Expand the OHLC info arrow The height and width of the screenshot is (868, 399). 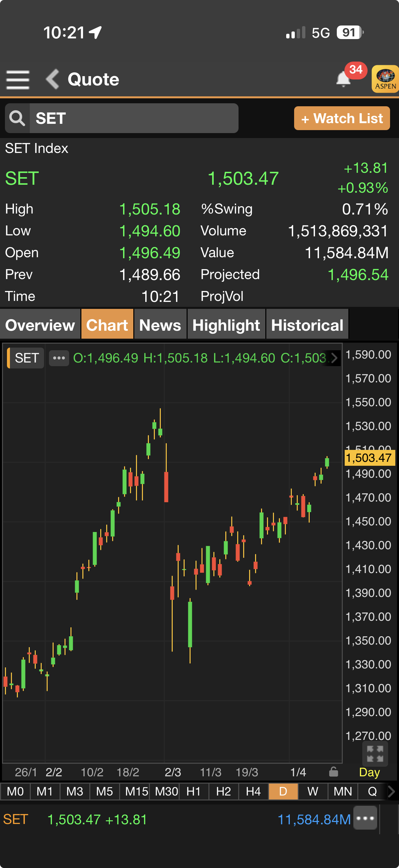click(x=334, y=358)
